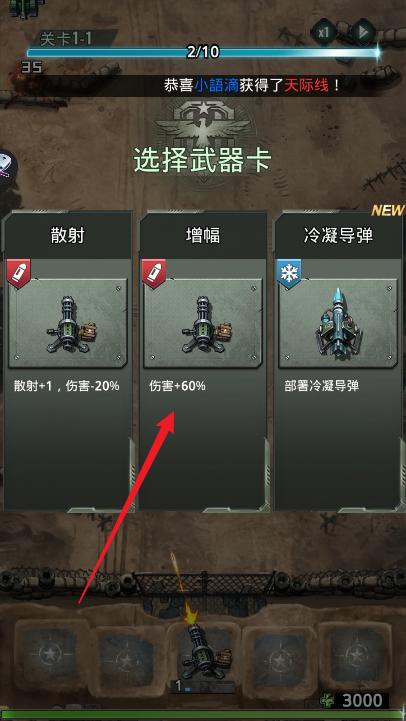Select the 增幅 weapon card title
Viewport: 406px width, 721px height.
click(203, 235)
